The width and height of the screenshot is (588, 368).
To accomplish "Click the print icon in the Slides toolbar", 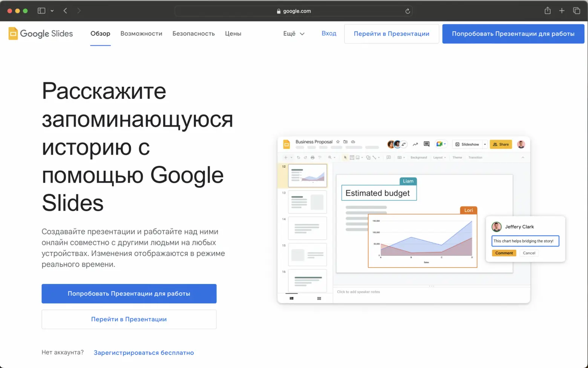I will click(312, 158).
